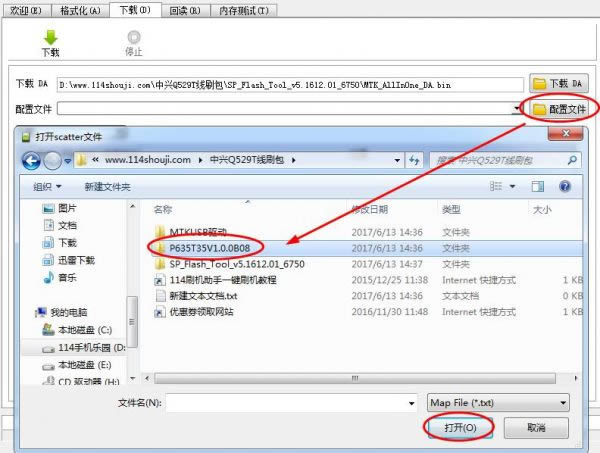
Task: Click the 下载 DA folder button
Action: [559, 83]
